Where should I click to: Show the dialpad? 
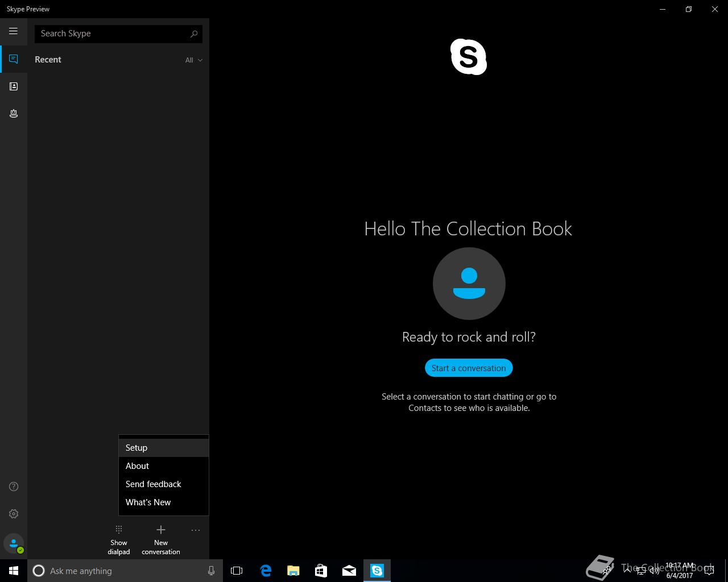coord(119,540)
